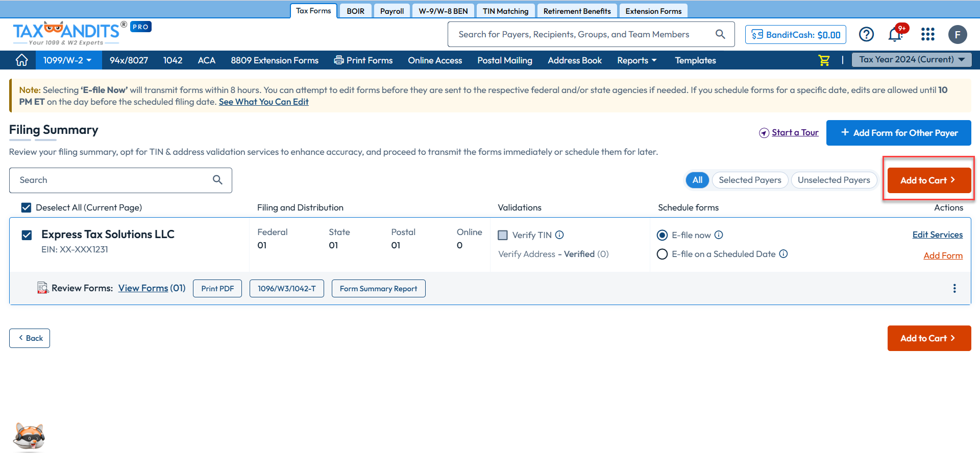Click the Print PDF button
Screen dimensions: 980x466
pyautogui.click(x=217, y=289)
